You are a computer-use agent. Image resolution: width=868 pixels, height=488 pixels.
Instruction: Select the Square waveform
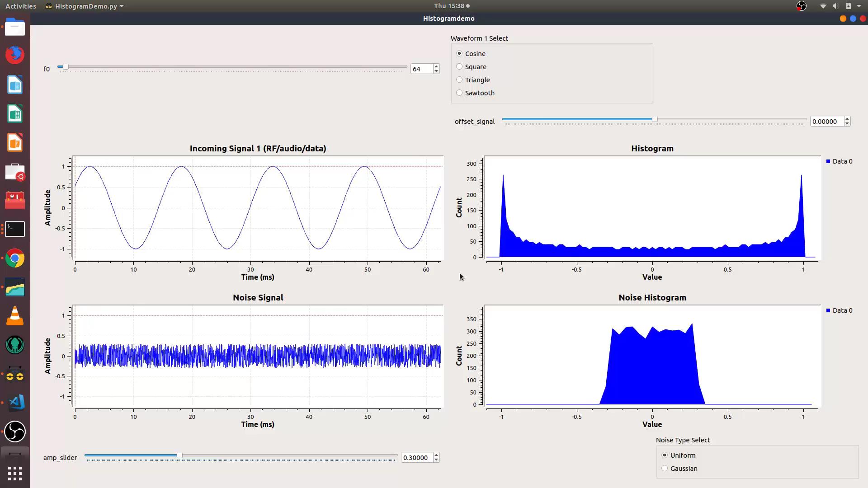459,66
